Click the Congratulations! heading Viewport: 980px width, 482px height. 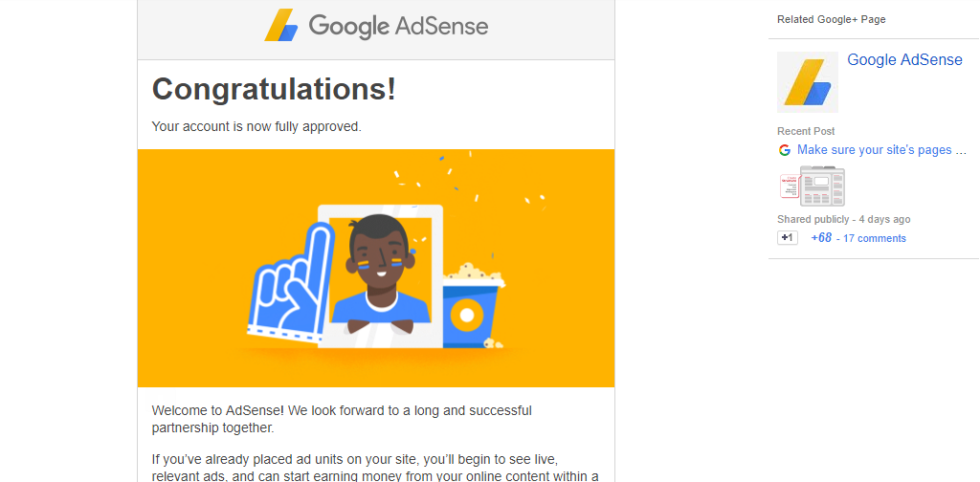click(274, 90)
